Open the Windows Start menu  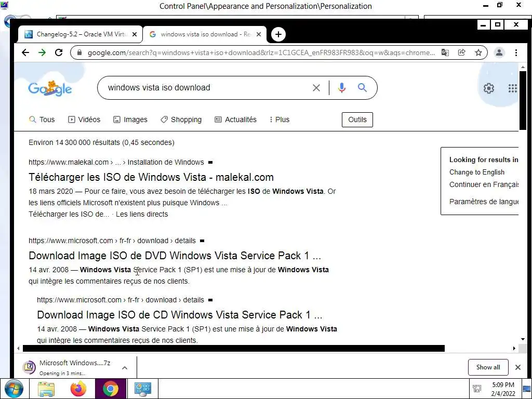14,389
